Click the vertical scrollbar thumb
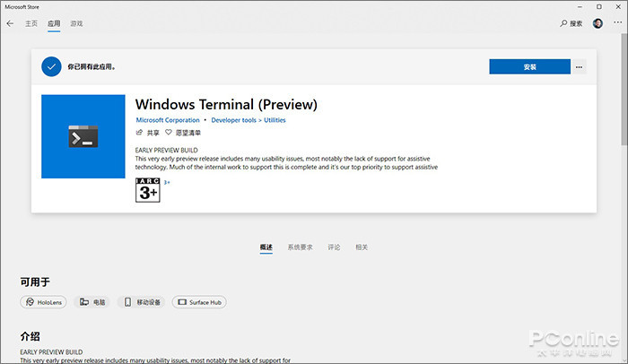 pos(624,90)
